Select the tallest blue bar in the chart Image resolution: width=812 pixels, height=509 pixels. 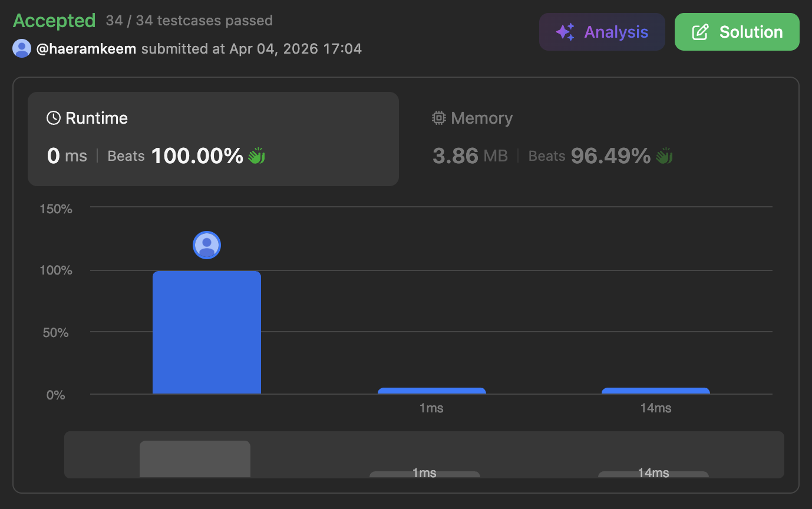[207, 332]
